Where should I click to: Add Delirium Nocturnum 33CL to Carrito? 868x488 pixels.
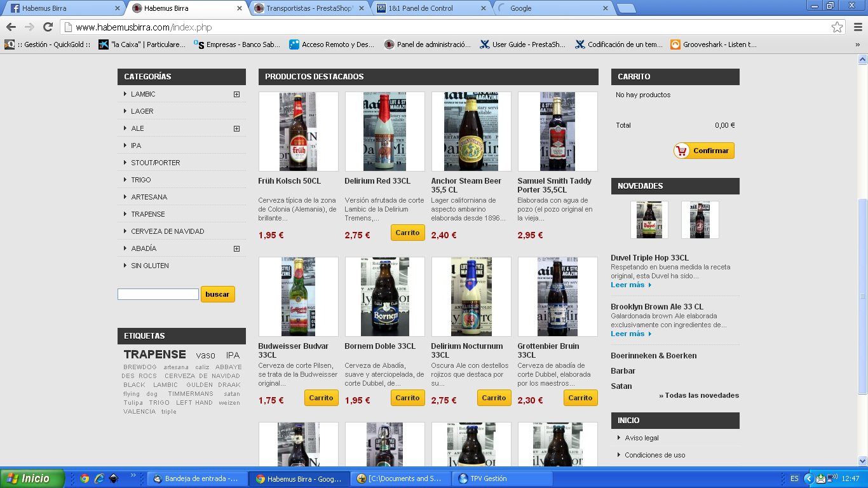click(x=494, y=398)
